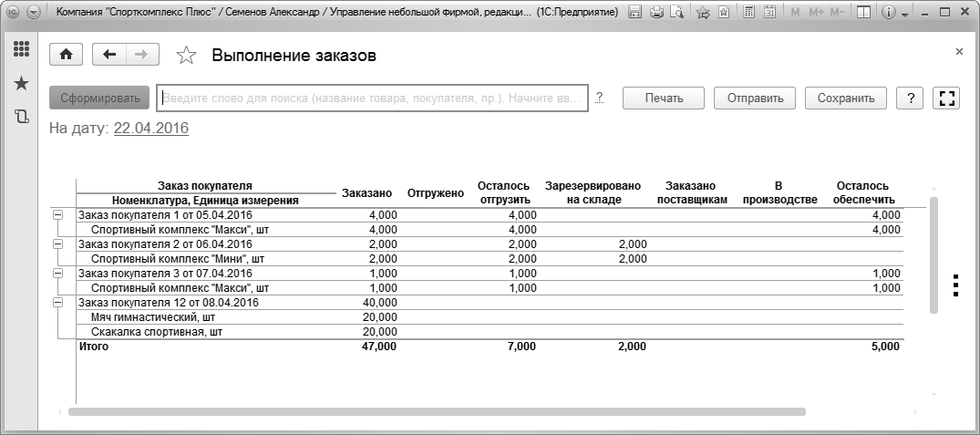The height and width of the screenshot is (435, 980).
Task: Close the Выполнение заказов tab with the x
Action: [959, 52]
